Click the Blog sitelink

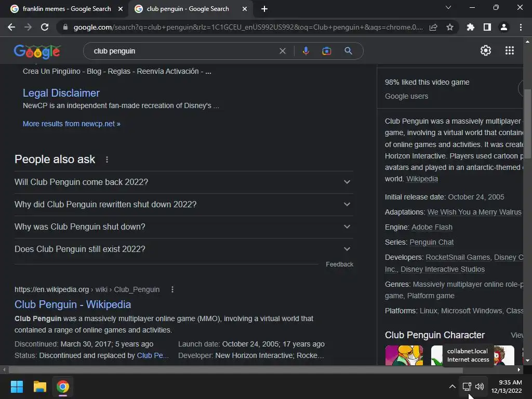pos(94,71)
